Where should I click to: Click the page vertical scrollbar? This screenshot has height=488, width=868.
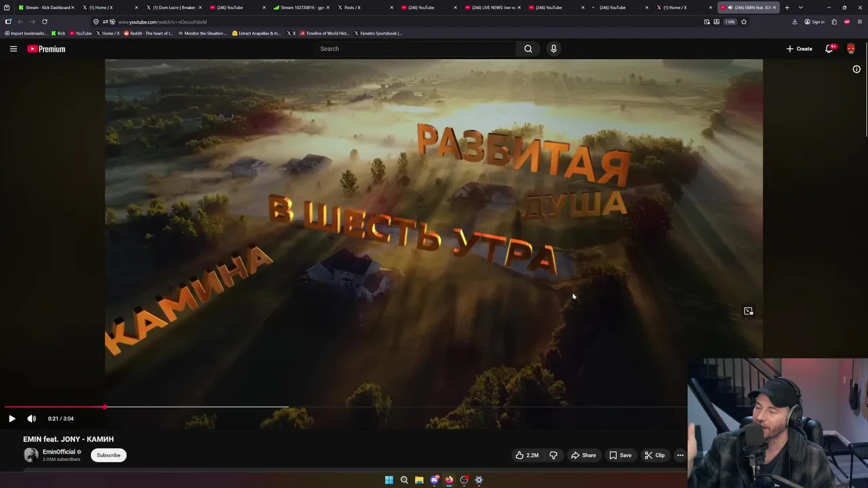pyautogui.click(x=865, y=88)
